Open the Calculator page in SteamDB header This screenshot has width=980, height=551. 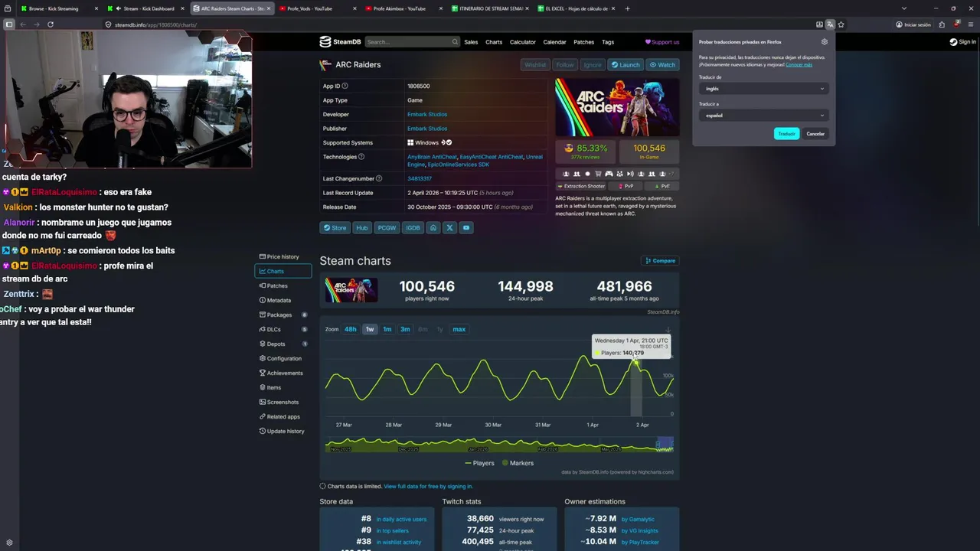click(x=523, y=42)
